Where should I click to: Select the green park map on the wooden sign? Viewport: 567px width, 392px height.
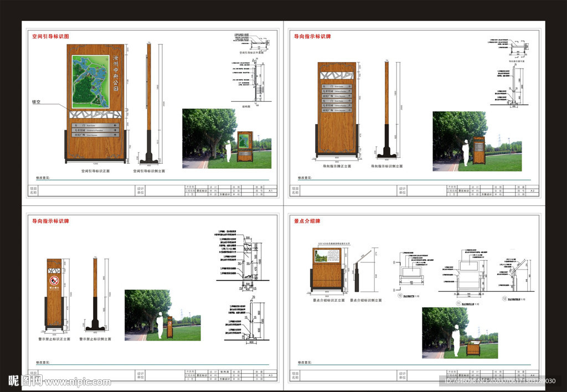pos(91,82)
